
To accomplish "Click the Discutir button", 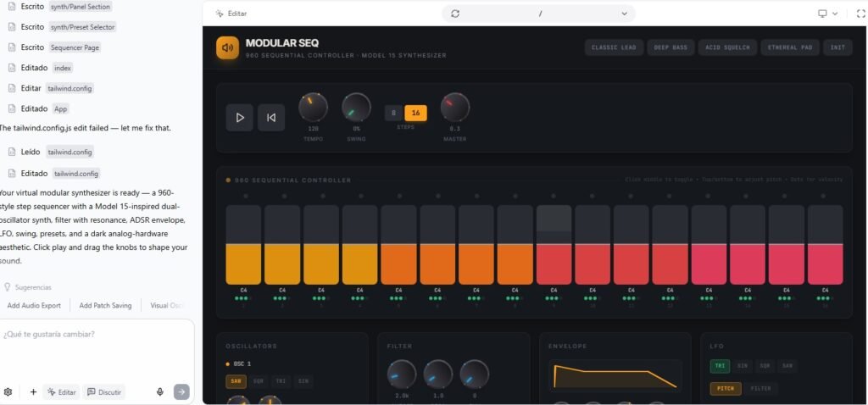I will click(x=104, y=391).
